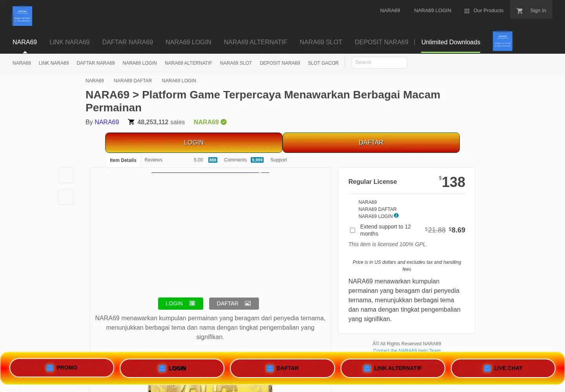Click the LINK ALTERNATIF bottom bar button
Viewport: 565px width, 392px height.
point(393,368)
